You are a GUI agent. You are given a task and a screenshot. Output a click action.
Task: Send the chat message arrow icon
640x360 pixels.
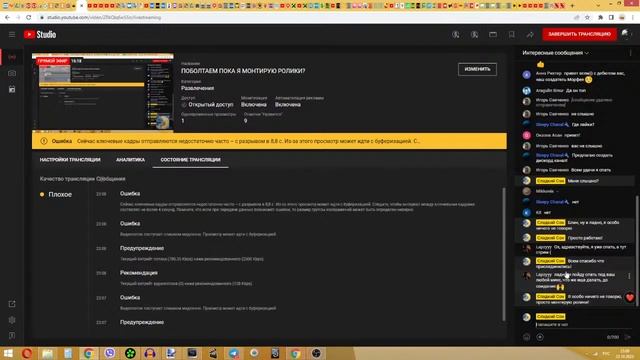point(628,337)
